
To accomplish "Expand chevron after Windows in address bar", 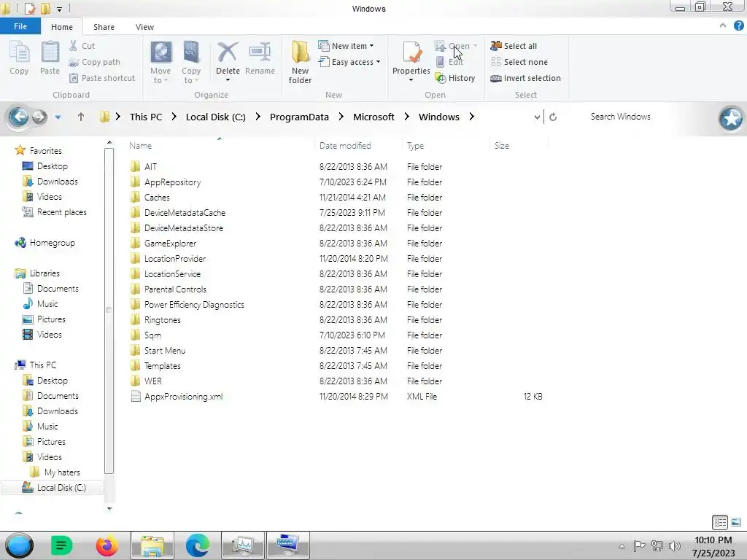I will [471, 117].
